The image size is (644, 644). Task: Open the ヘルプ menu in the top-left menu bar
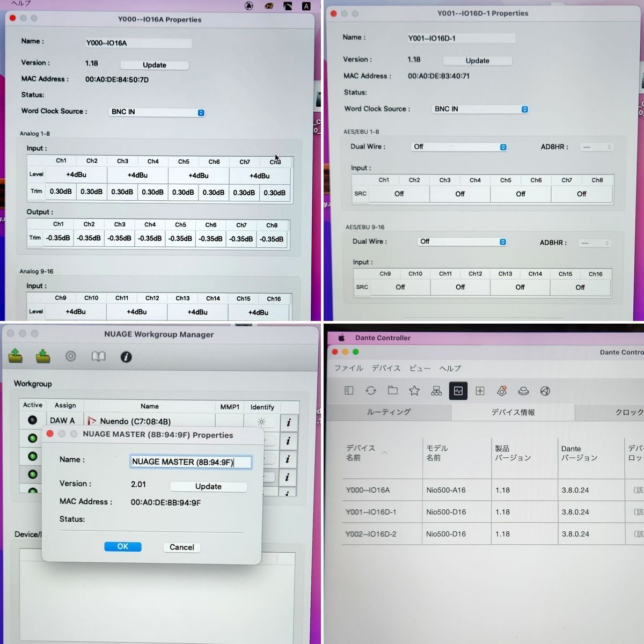tap(21, 3)
